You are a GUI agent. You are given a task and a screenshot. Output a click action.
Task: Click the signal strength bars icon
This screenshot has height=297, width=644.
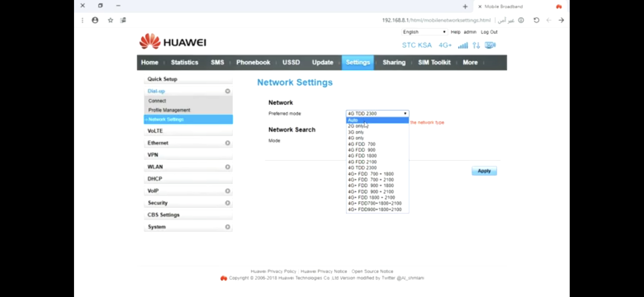pyautogui.click(x=463, y=45)
